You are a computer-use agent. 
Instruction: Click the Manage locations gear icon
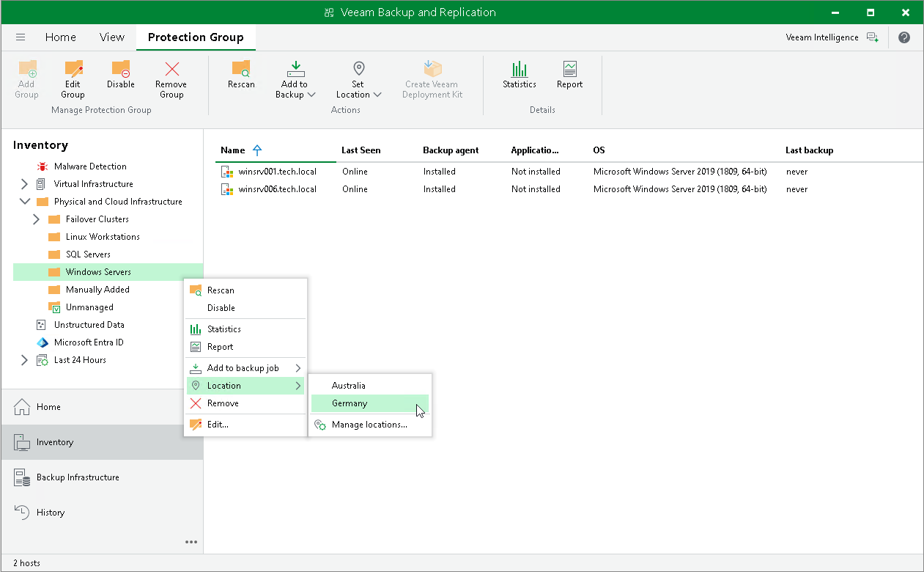(x=319, y=425)
